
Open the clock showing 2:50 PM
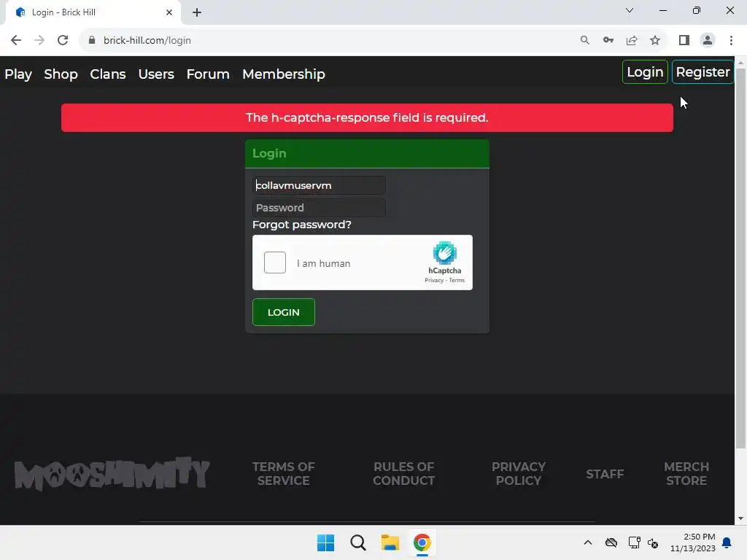tap(693, 542)
